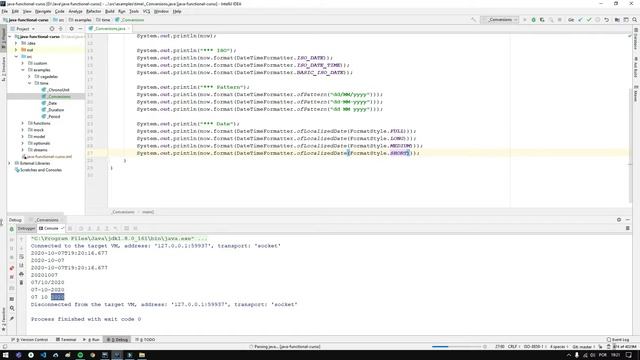This screenshot has width=640, height=360.
Task: Click Search Everywhere magnifier in top toolbar
Action: [635, 20]
